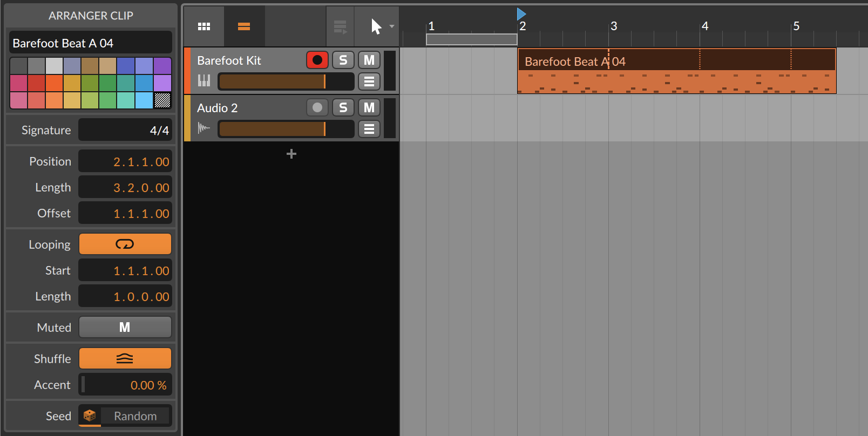Mute the clip using Muted button
This screenshot has width=868, height=436.
tap(125, 327)
